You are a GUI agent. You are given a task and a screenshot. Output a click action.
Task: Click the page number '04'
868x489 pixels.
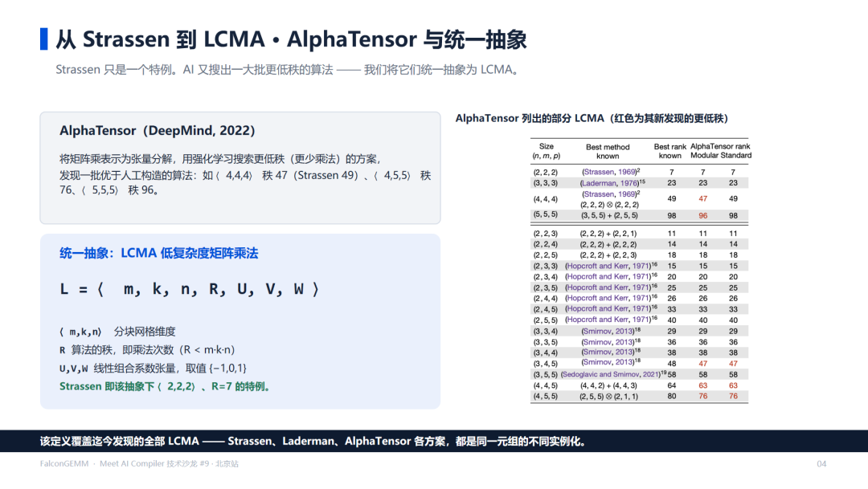821,463
